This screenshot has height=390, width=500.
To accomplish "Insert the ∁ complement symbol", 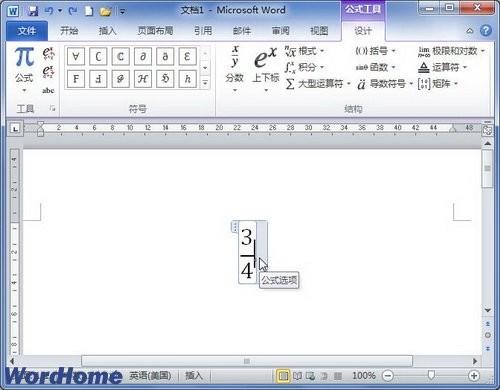I will click(98, 56).
